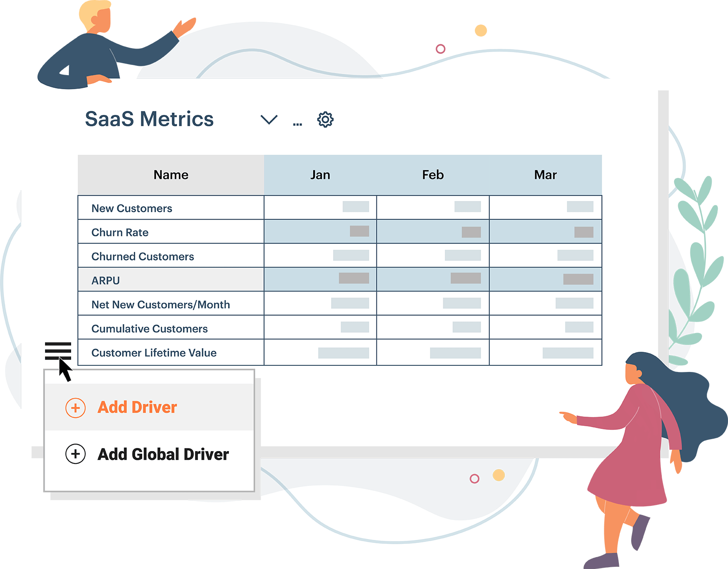Select the Name column header
The height and width of the screenshot is (569, 728).
[x=171, y=175]
